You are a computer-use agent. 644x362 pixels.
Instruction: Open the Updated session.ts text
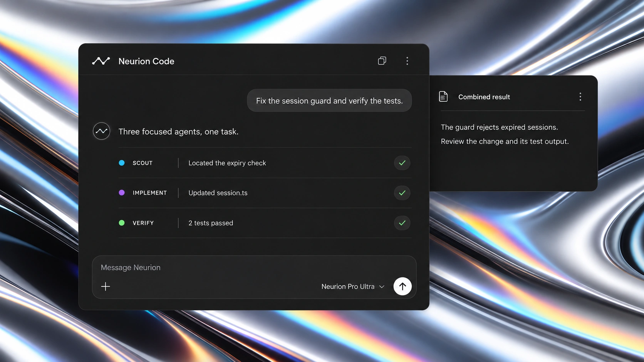click(x=218, y=193)
